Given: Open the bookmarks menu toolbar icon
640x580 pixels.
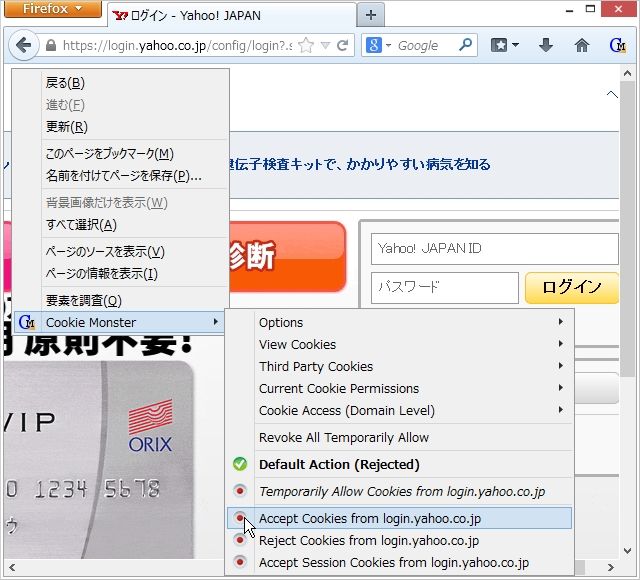Looking at the screenshot, I should (x=499, y=45).
